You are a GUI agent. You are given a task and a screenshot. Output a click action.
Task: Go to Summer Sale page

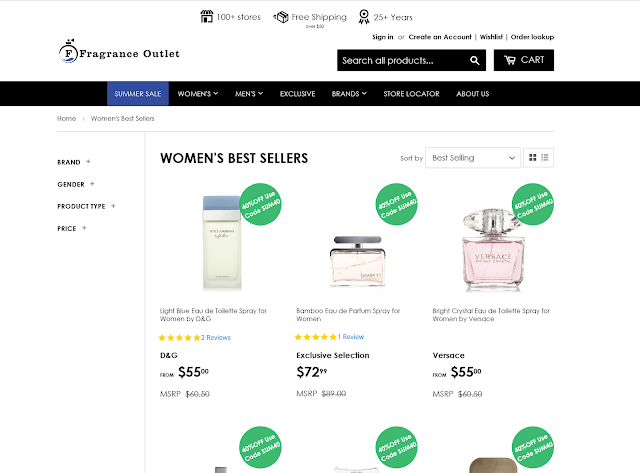tap(138, 93)
